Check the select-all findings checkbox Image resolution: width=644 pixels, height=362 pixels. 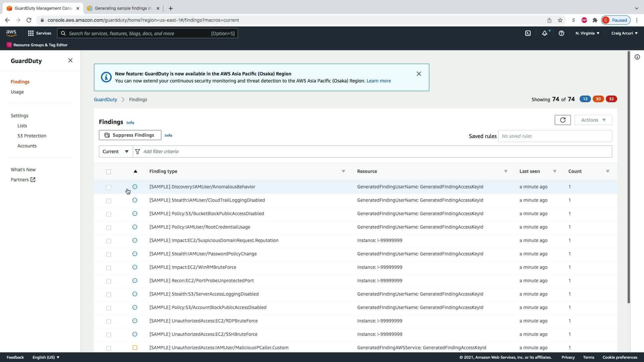pyautogui.click(x=109, y=172)
